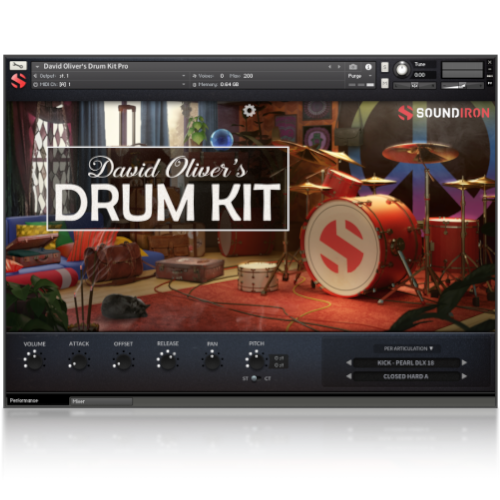
Task: Minimize the instrument header with minus button
Action: click(x=490, y=69)
